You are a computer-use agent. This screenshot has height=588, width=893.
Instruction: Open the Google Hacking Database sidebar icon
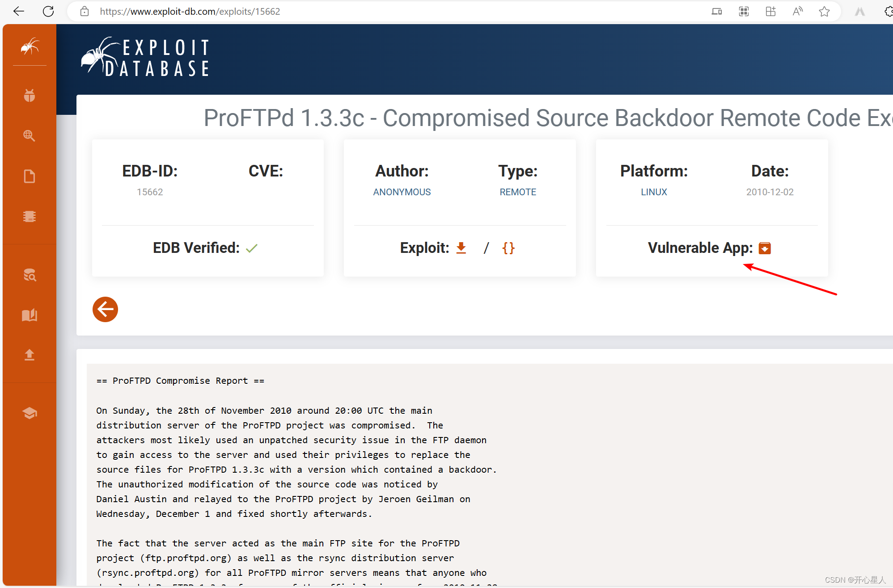click(30, 135)
